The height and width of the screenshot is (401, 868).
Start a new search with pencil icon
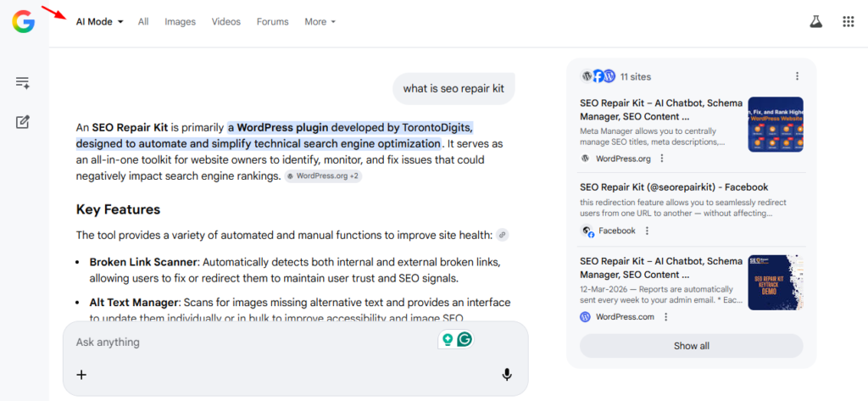[23, 122]
